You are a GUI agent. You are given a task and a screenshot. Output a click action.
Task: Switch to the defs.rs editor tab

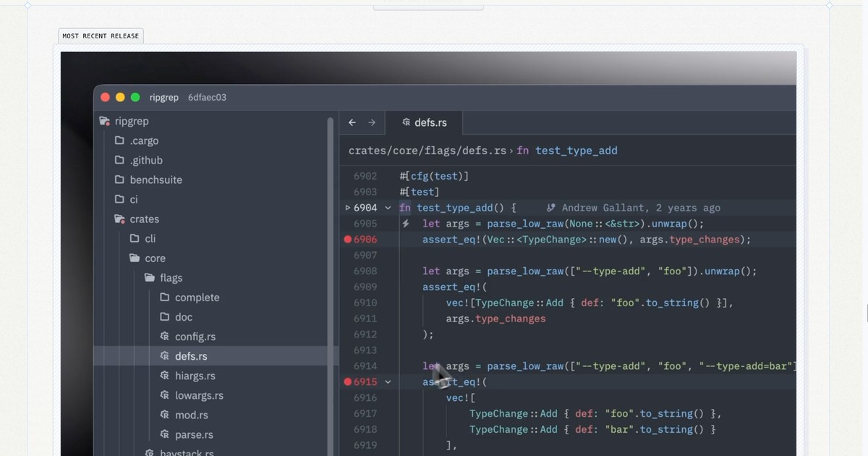point(424,122)
